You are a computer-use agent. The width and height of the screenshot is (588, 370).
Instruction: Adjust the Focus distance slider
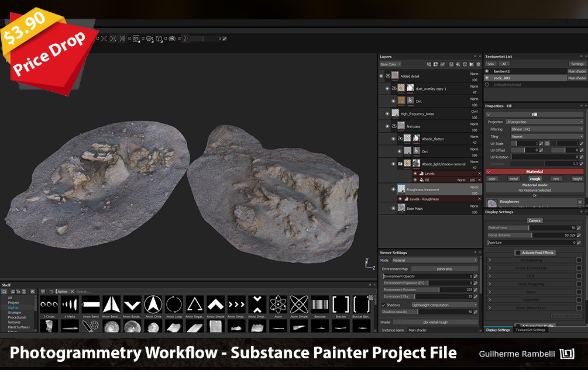[531, 235]
